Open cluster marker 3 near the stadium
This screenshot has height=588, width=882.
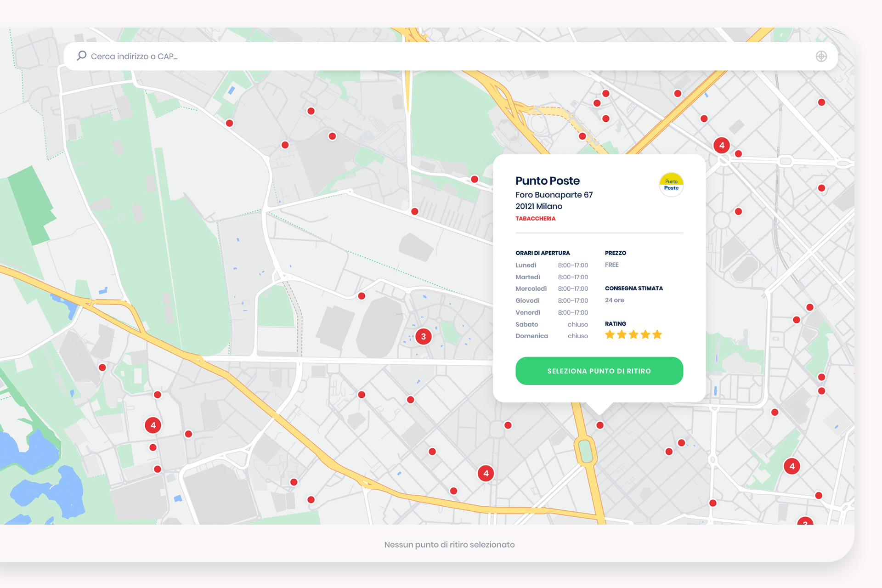(x=423, y=336)
